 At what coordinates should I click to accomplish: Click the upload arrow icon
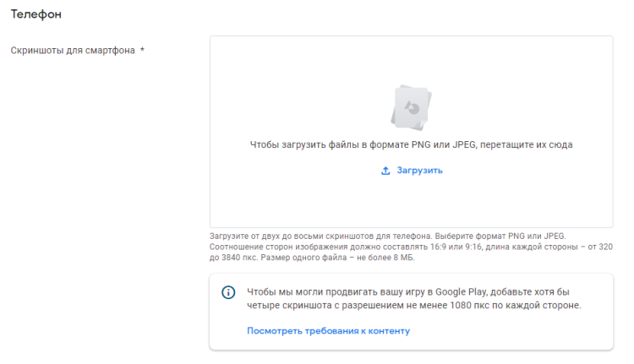385,171
